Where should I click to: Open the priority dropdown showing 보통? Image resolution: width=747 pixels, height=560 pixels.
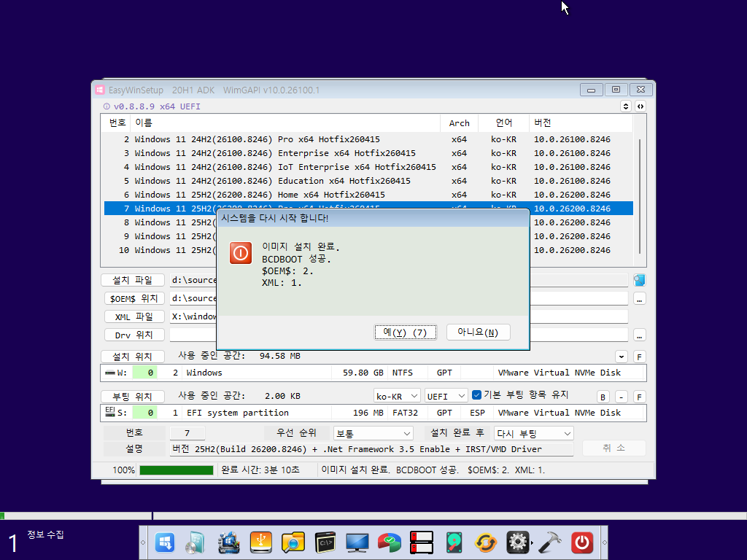(373, 433)
